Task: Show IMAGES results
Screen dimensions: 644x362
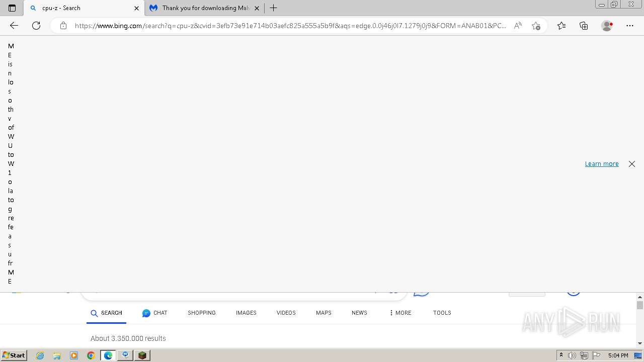Action: coord(246,313)
